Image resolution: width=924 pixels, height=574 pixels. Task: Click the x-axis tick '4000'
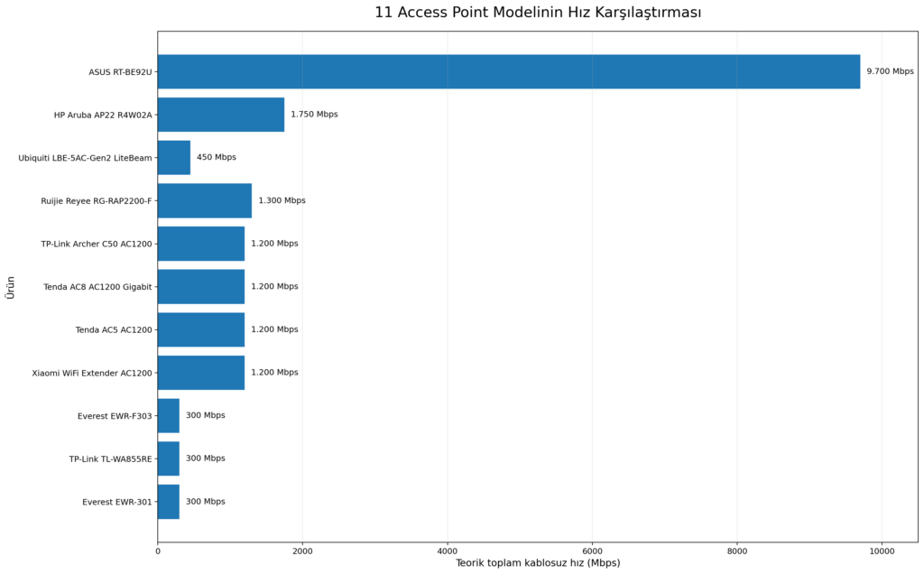(x=448, y=551)
